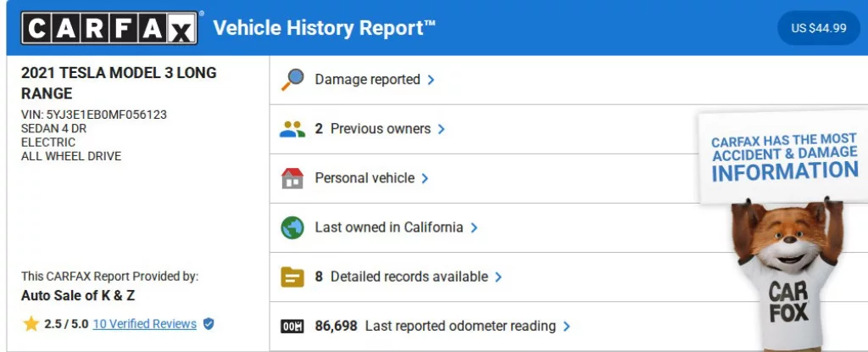Expand the Damage reported chevron
Viewport: 868px width, 352px height.
coord(431,80)
